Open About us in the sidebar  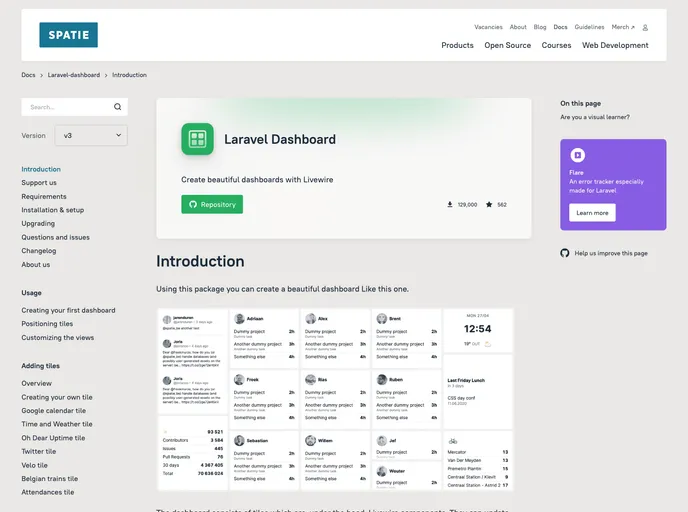pyautogui.click(x=36, y=265)
